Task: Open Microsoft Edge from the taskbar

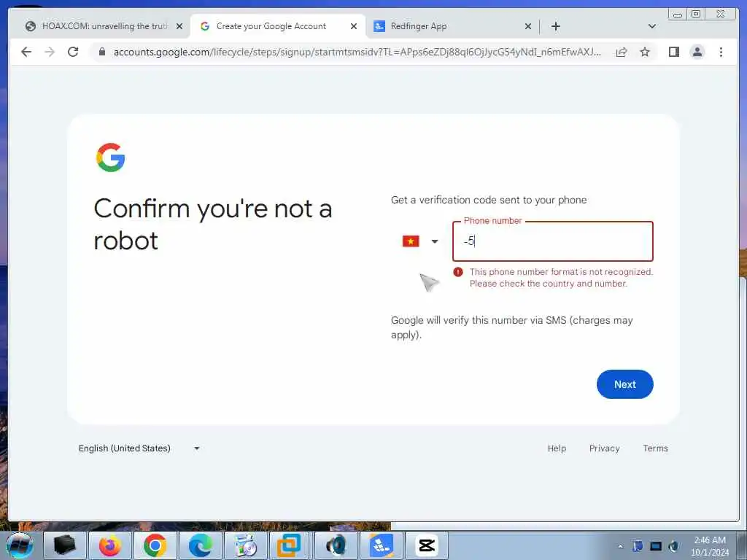Action: click(x=201, y=545)
